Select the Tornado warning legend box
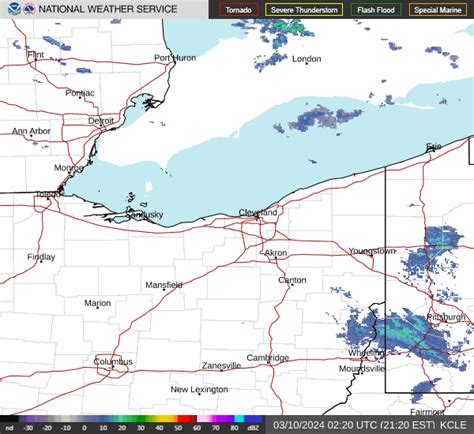The image size is (474, 434). [239, 10]
